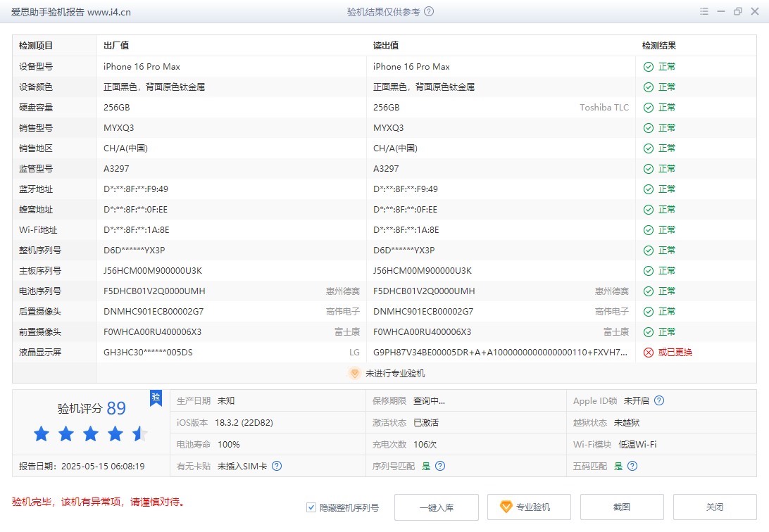Click CH/A(中国) in the 出厂值 column
The height and width of the screenshot is (532, 769).
click(x=125, y=148)
